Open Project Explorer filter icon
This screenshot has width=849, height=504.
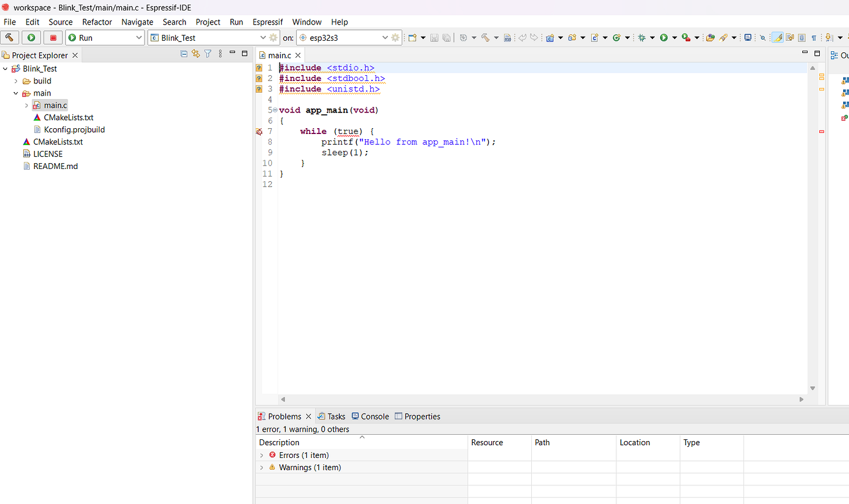208,54
